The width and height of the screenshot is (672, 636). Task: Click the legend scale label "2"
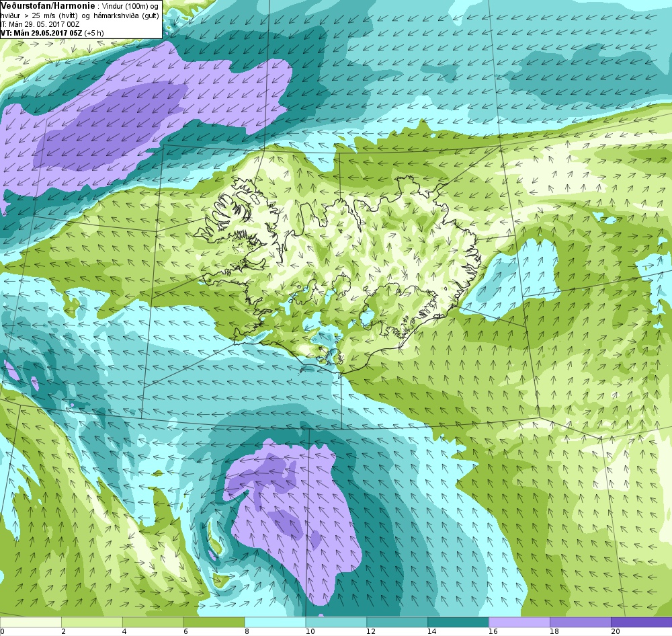click(63, 631)
